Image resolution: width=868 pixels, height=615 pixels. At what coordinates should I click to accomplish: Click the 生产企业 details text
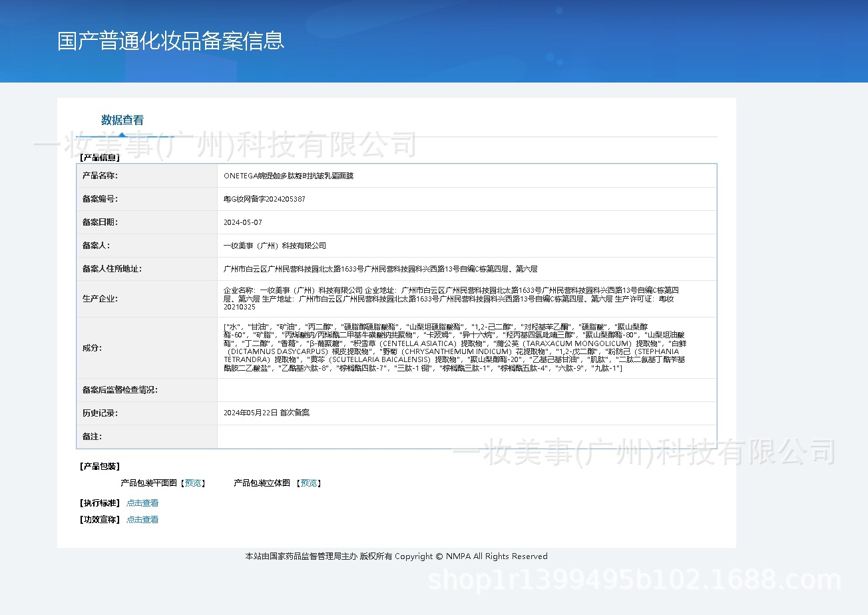[x=451, y=299]
